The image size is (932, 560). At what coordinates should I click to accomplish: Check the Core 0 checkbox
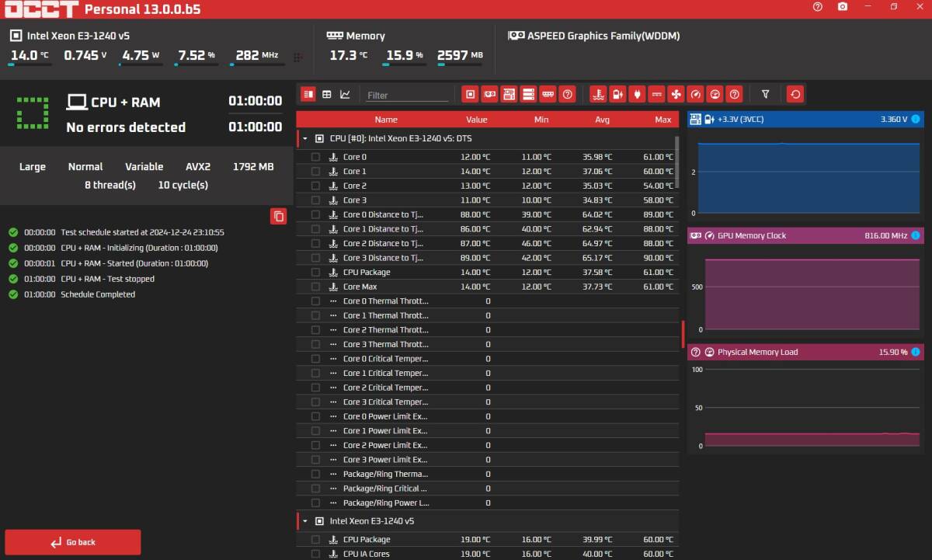pyautogui.click(x=315, y=157)
